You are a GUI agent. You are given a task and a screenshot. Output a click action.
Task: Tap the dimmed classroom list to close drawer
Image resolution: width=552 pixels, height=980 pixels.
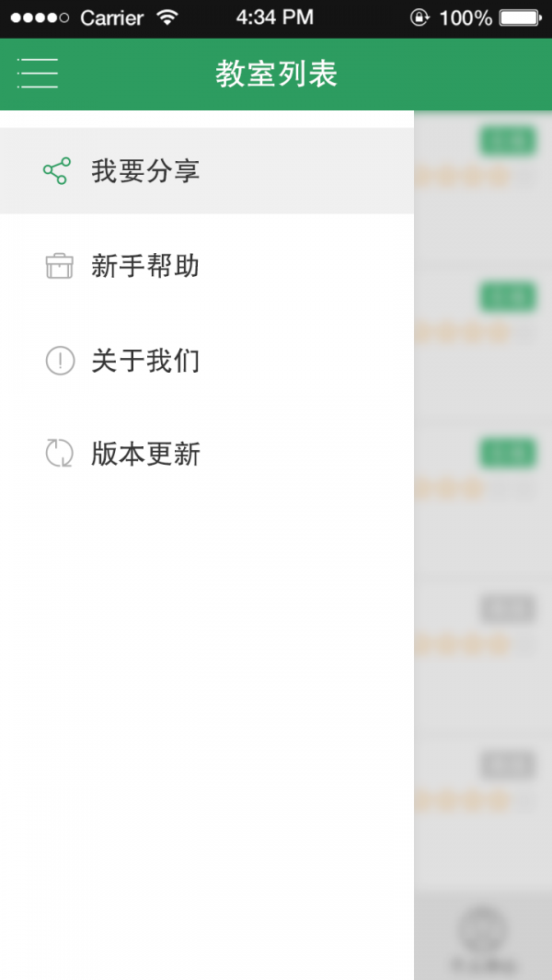483,644
